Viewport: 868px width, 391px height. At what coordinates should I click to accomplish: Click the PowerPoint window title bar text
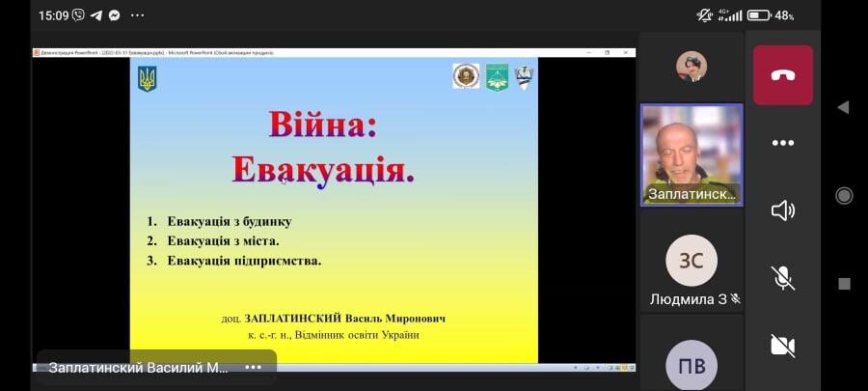click(156, 52)
